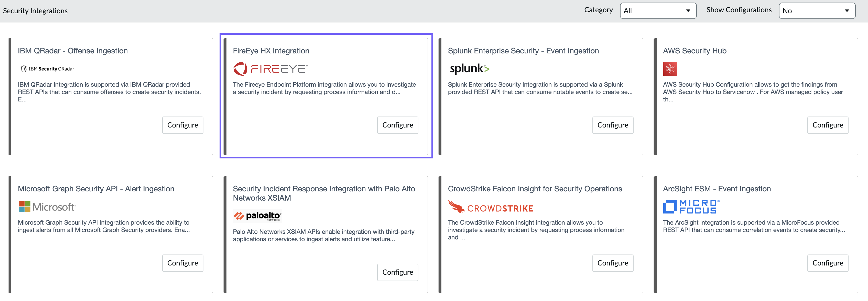Configure Palo Alto Networks XSIAM integration
This screenshot has height=301, width=868.
click(x=398, y=272)
